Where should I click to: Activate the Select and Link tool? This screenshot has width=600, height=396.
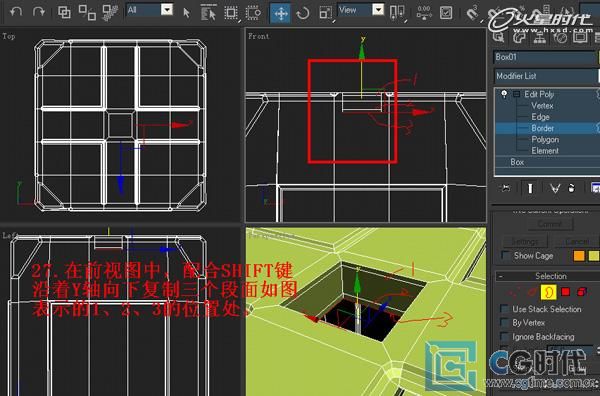[64, 13]
